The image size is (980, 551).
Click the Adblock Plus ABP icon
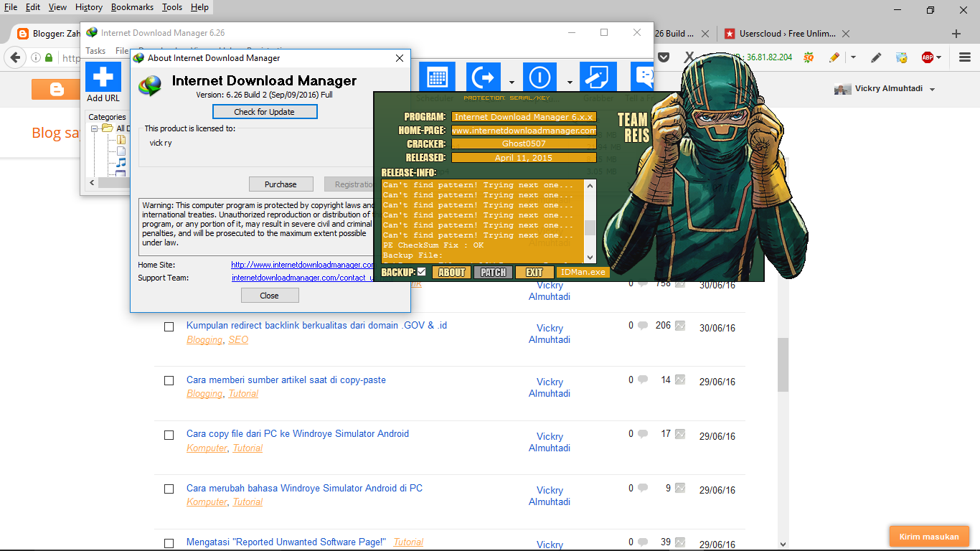coord(928,57)
